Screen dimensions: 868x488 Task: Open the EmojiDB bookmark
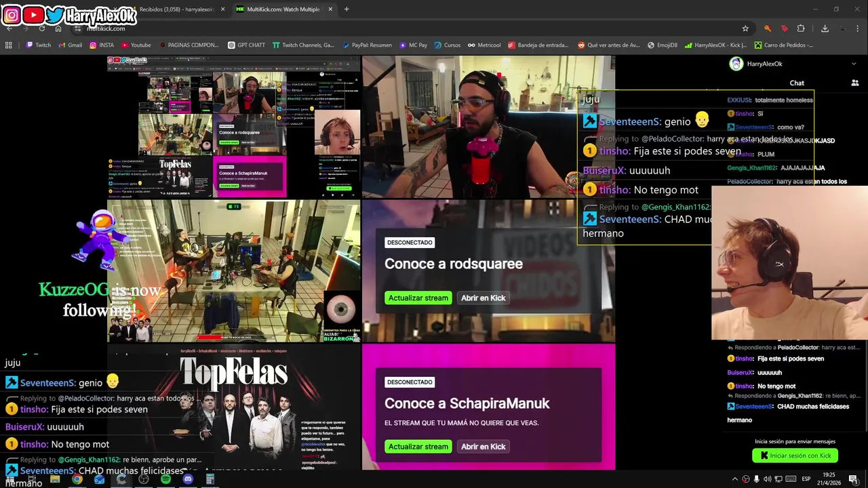pos(663,45)
